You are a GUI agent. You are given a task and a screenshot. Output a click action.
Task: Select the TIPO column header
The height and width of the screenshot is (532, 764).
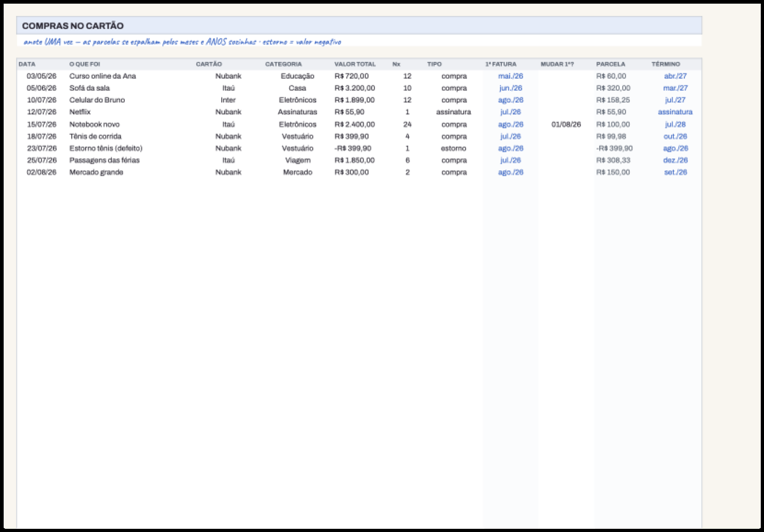click(x=434, y=64)
